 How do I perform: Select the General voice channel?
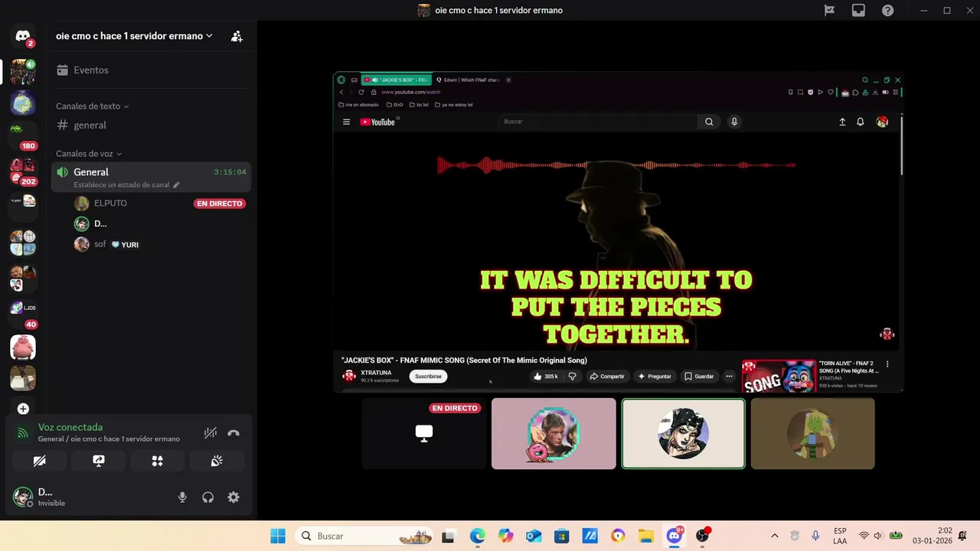click(x=151, y=178)
